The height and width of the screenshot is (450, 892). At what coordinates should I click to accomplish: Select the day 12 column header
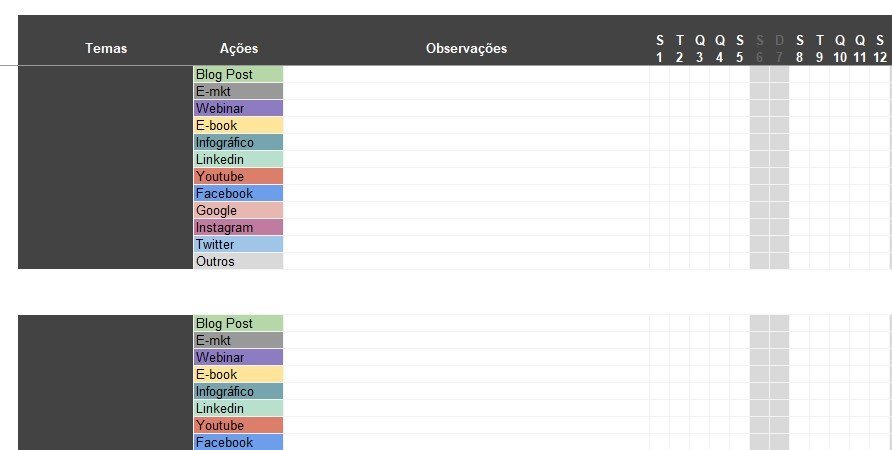click(879, 49)
